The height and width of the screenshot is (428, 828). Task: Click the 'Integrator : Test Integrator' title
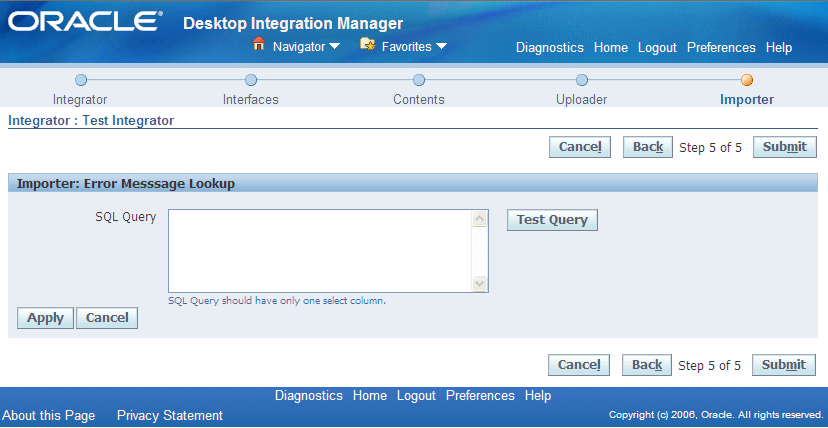[91, 121]
